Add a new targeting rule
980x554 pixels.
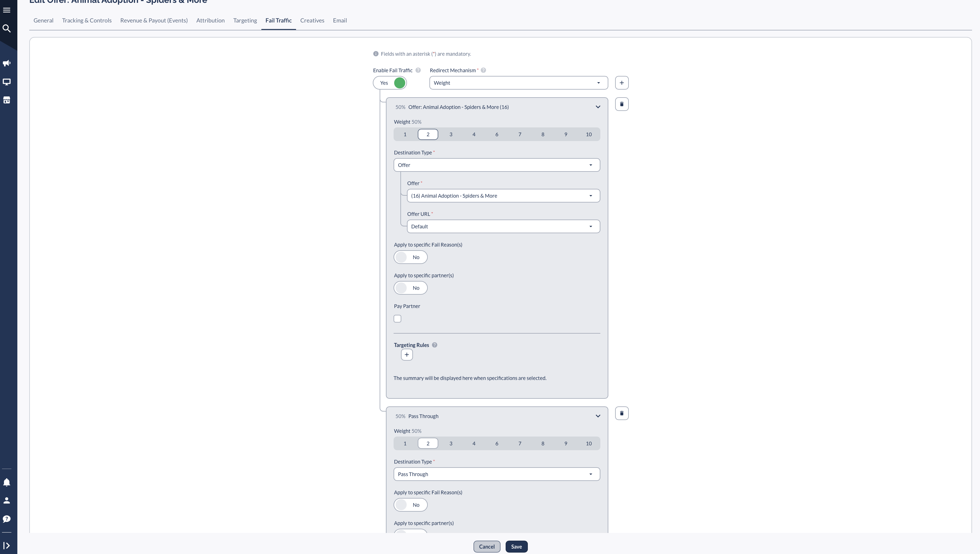pos(407,355)
